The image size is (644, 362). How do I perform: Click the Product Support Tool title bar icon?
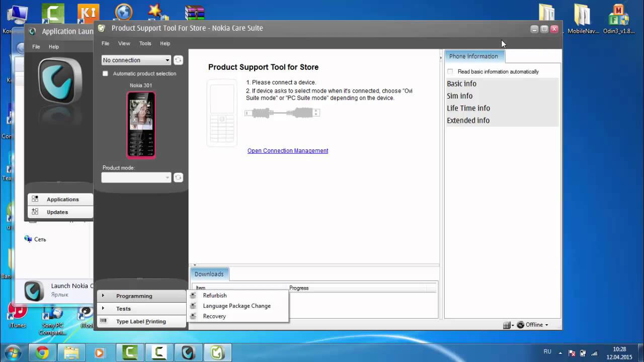coord(102,28)
